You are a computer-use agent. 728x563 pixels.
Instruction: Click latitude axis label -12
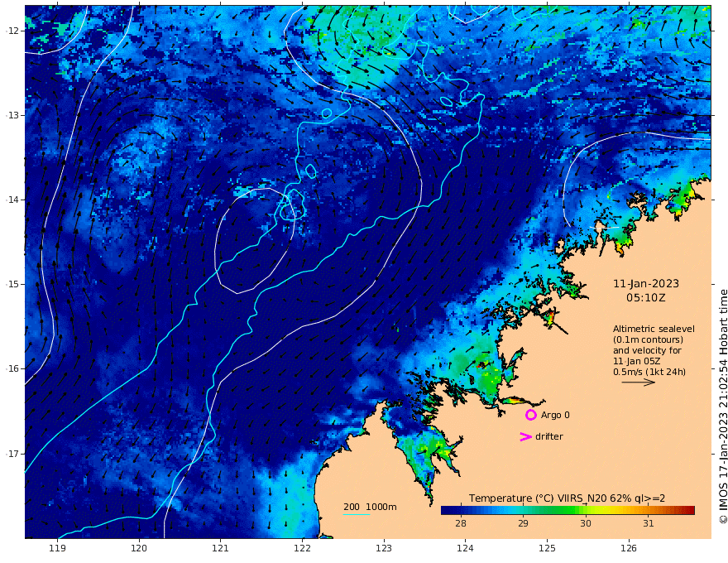[12, 31]
